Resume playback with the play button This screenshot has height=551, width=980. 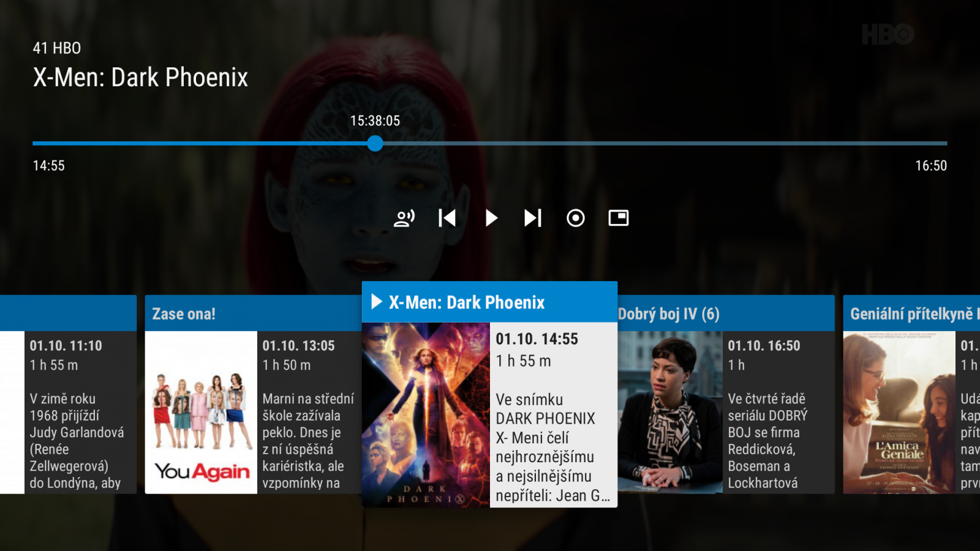coord(491,218)
